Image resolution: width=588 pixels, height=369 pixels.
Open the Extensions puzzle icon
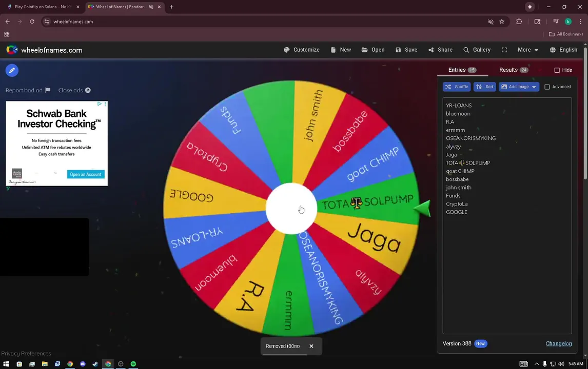tap(519, 22)
